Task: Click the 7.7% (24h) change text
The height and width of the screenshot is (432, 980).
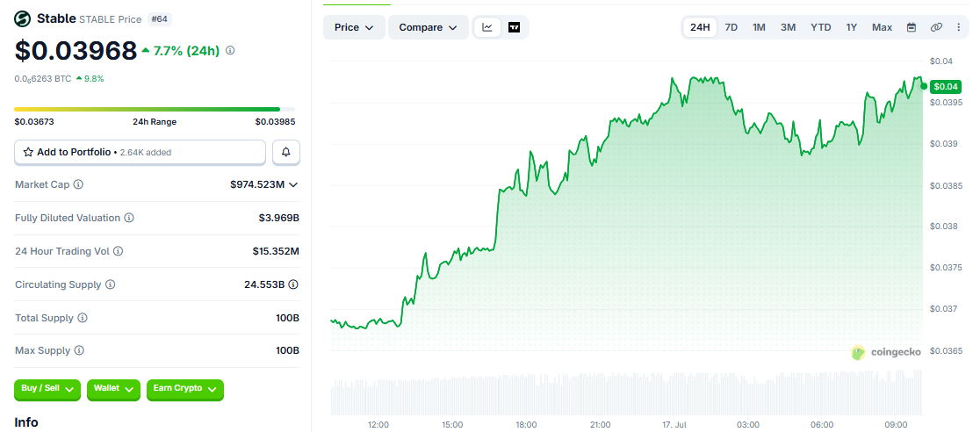Action: (186, 51)
